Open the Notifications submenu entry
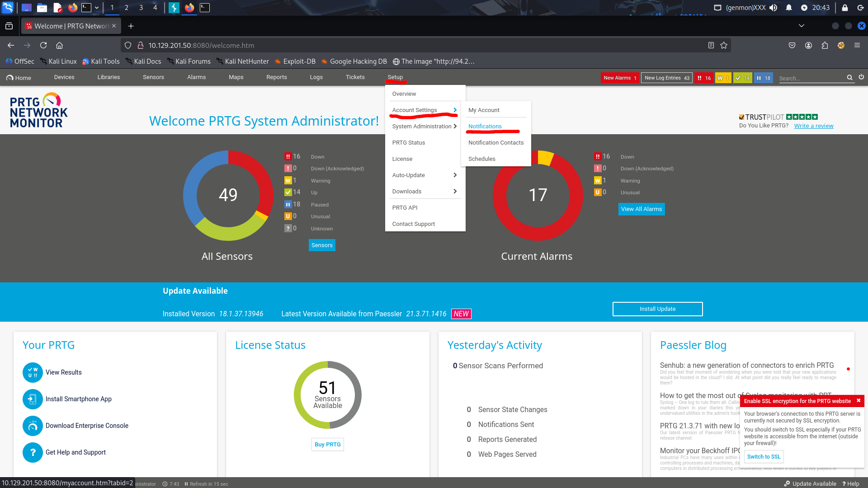This screenshot has height=488, width=868. coord(485,127)
